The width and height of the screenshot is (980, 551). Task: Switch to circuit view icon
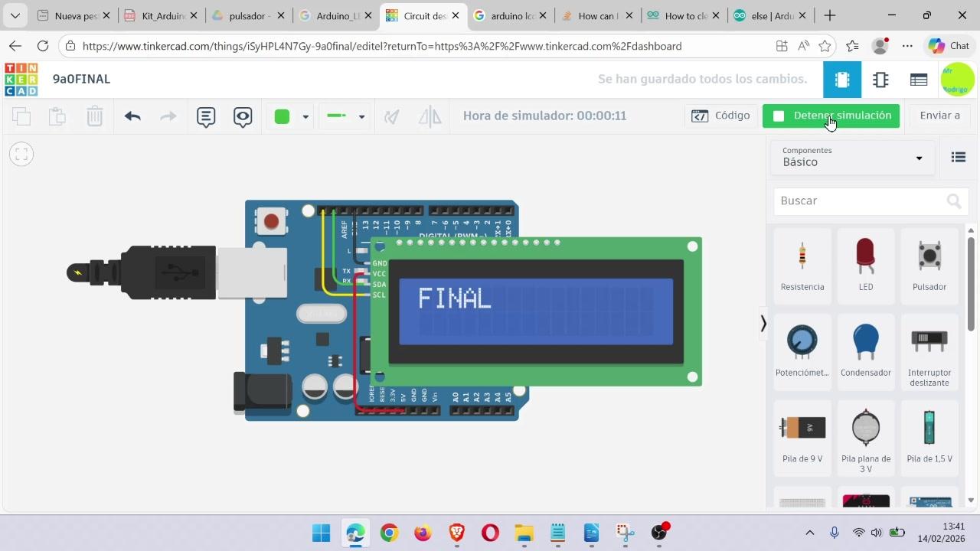click(x=842, y=80)
